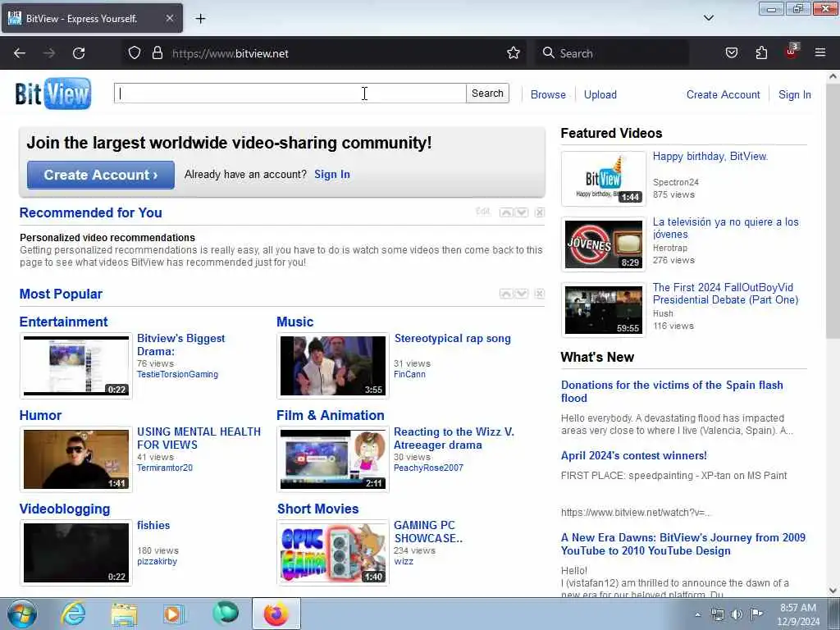Focus the BitView search input field

pyautogui.click(x=290, y=94)
